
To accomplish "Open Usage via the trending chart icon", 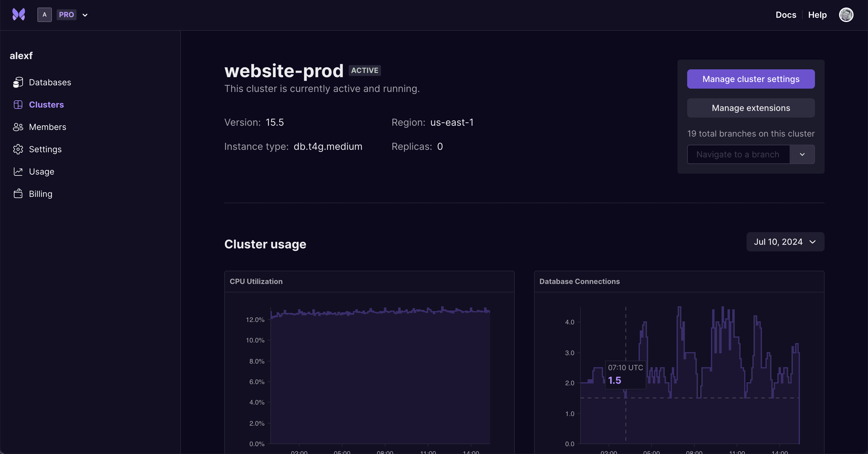I will point(18,171).
